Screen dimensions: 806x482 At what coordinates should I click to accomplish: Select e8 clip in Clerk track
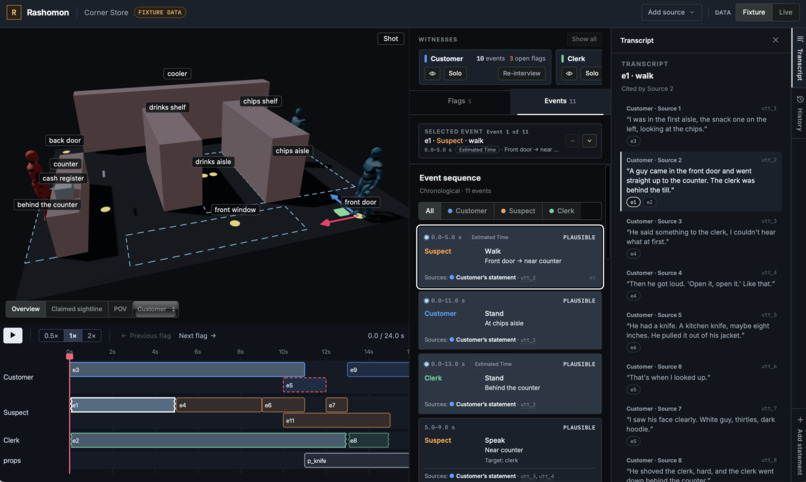click(369, 440)
